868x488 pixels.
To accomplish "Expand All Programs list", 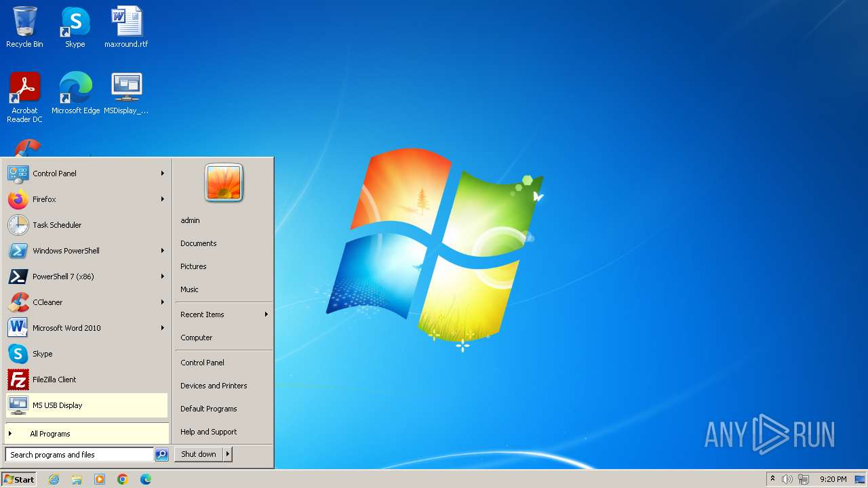I will [x=87, y=434].
